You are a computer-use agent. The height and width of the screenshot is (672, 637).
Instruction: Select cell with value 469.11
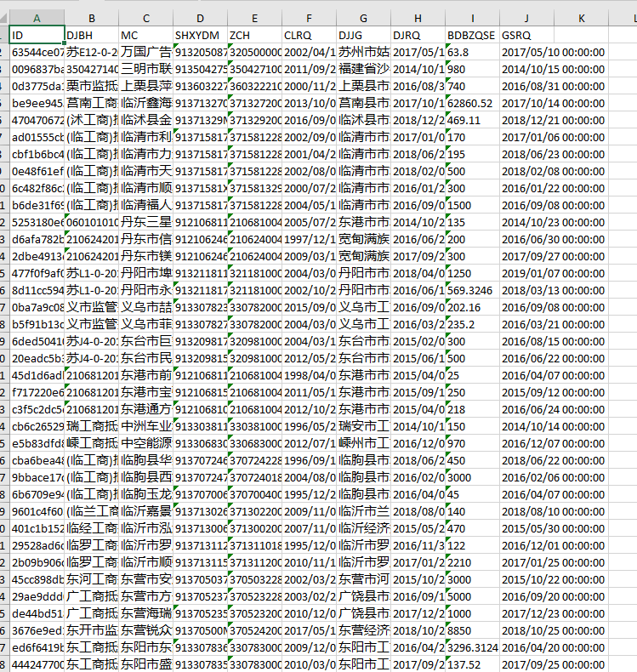click(473, 121)
